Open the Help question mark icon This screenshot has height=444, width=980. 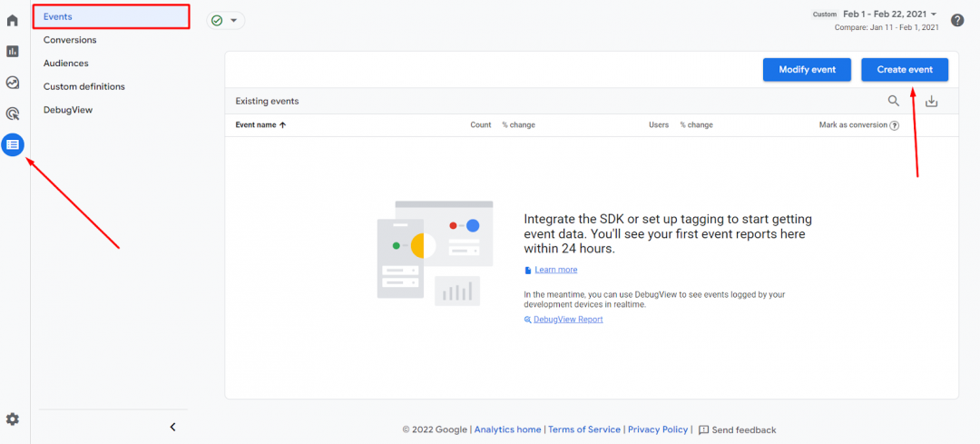[x=957, y=20]
